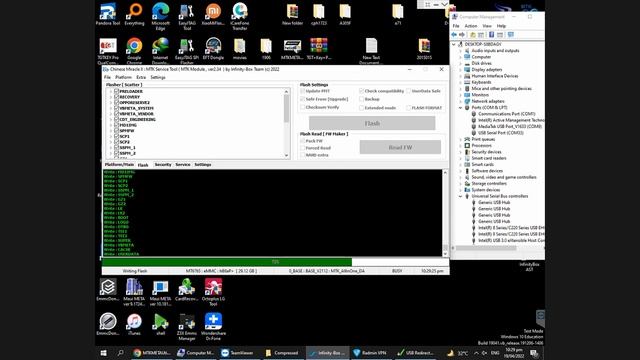Select the New Text Document file
Image resolution: width=640 pixels, height=360 pixels.
point(371,51)
